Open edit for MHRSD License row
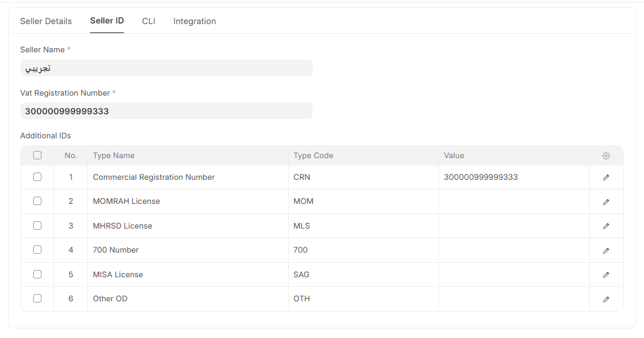Viewport: 644px width, 338px height. [606, 226]
